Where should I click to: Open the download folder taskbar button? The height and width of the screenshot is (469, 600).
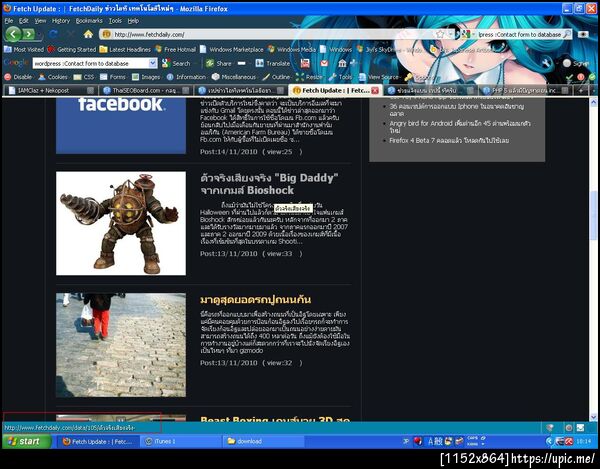263,441
